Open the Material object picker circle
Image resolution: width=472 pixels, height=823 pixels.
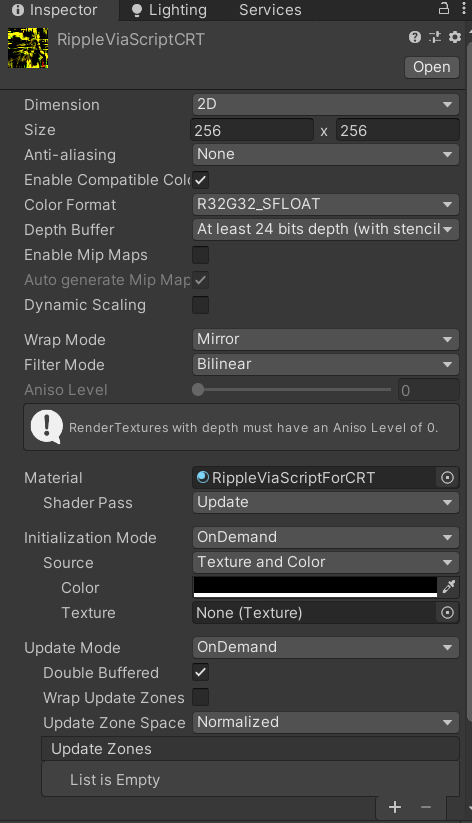tap(447, 478)
